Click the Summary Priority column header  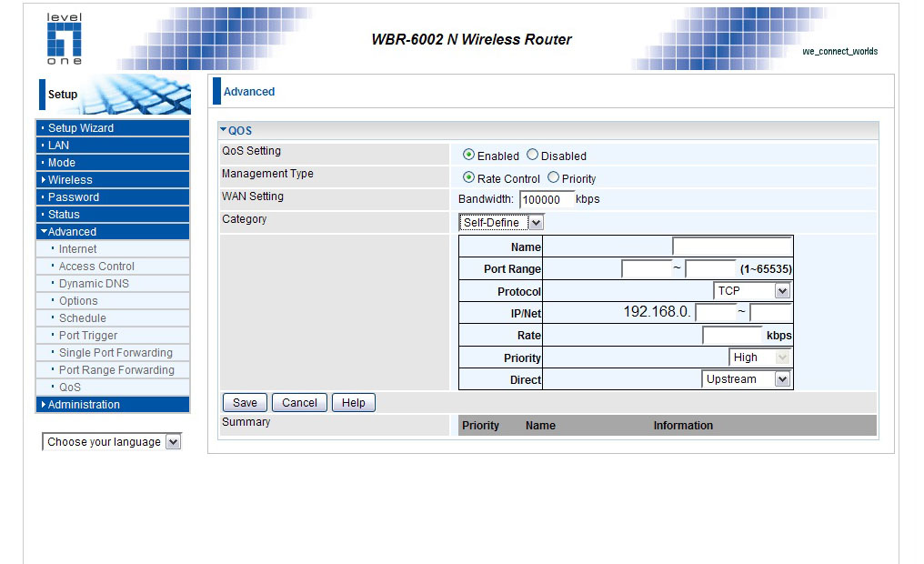(480, 426)
